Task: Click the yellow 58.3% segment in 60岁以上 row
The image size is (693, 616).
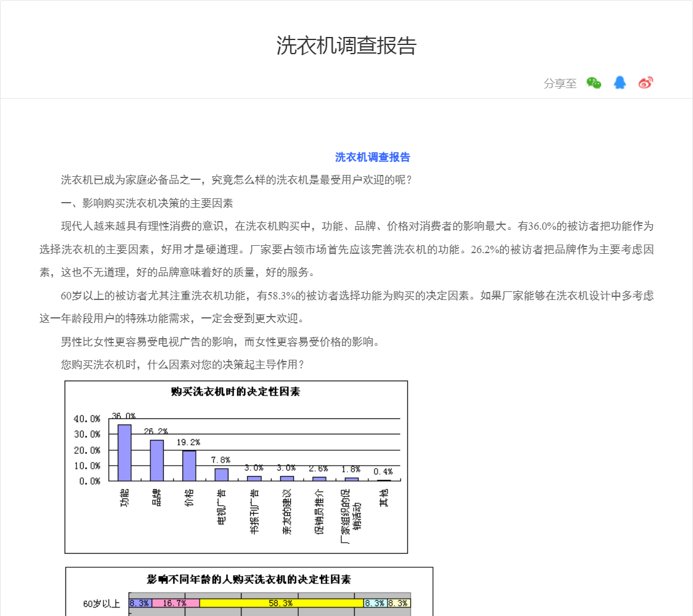Action: (282, 603)
